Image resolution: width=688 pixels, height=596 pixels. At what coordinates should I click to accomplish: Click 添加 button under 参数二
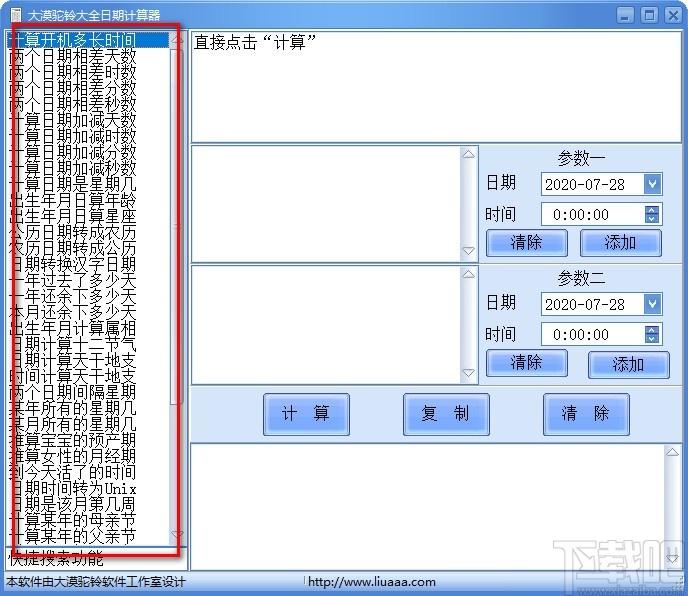(628, 365)
